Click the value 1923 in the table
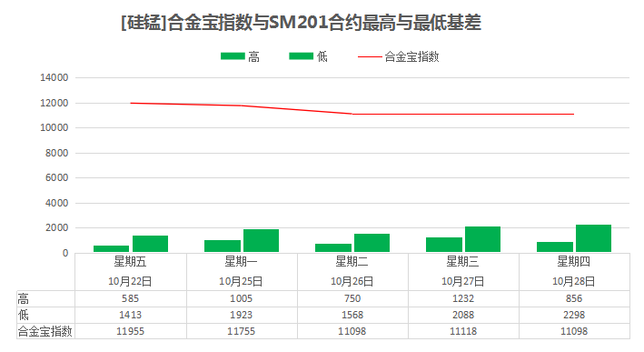Screen dimensions: 644x352 [241, 315]
